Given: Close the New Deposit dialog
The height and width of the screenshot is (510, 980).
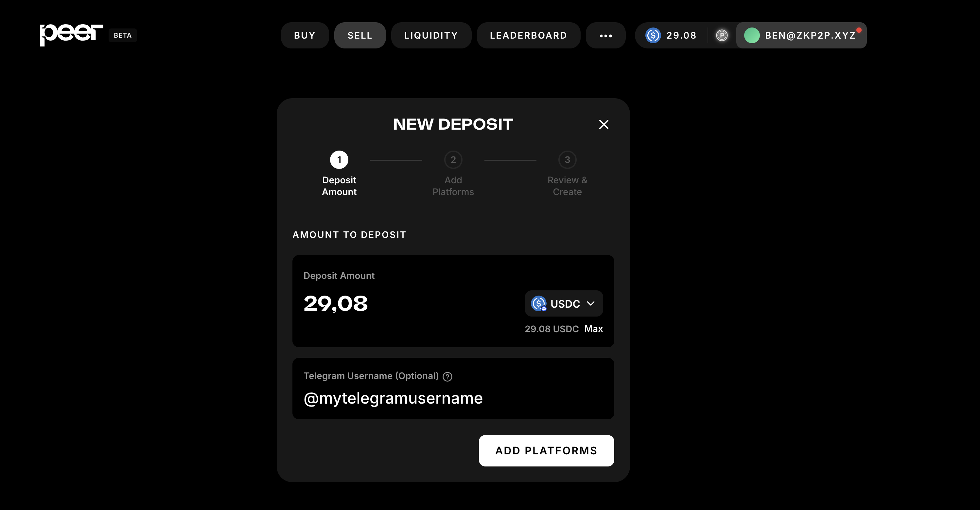Looking at the screenshot, I should point(604,124).
